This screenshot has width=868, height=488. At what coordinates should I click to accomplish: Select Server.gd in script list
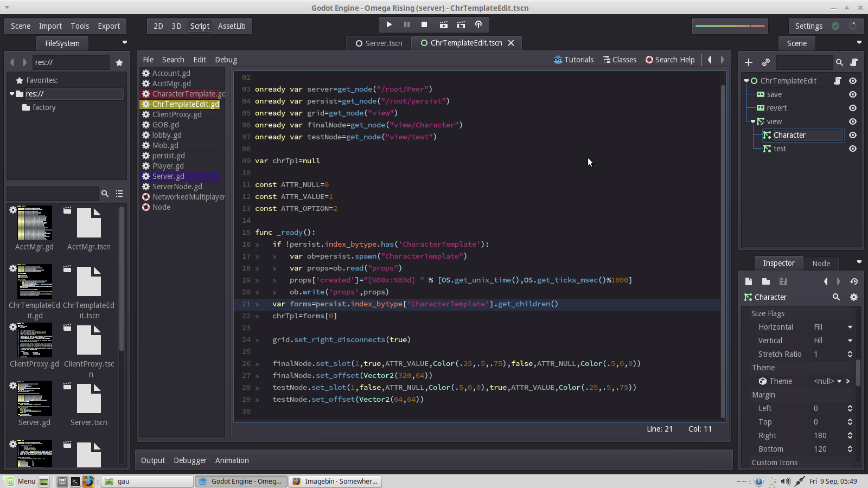point(181,176)
